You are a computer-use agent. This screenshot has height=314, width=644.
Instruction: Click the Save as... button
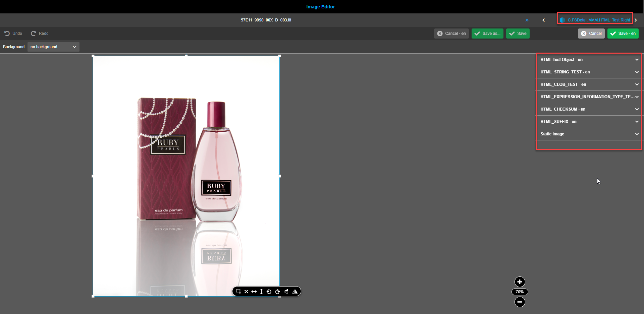[x=487, y=33]
